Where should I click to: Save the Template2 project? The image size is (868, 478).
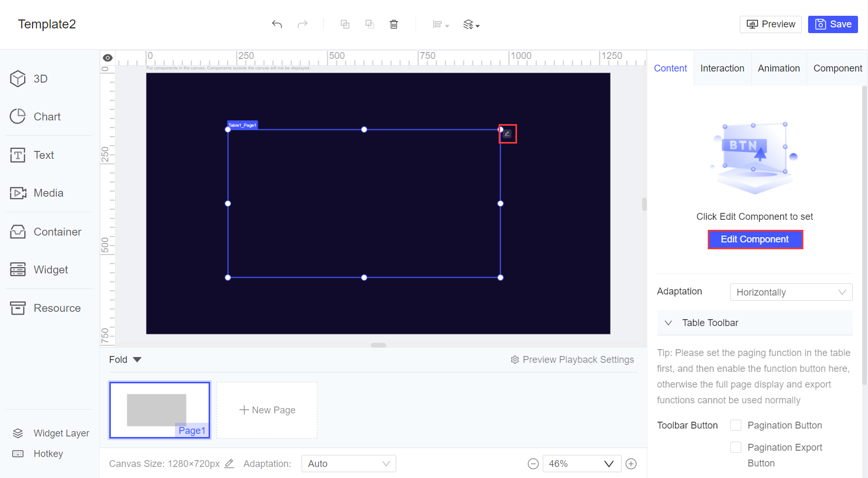833,24
